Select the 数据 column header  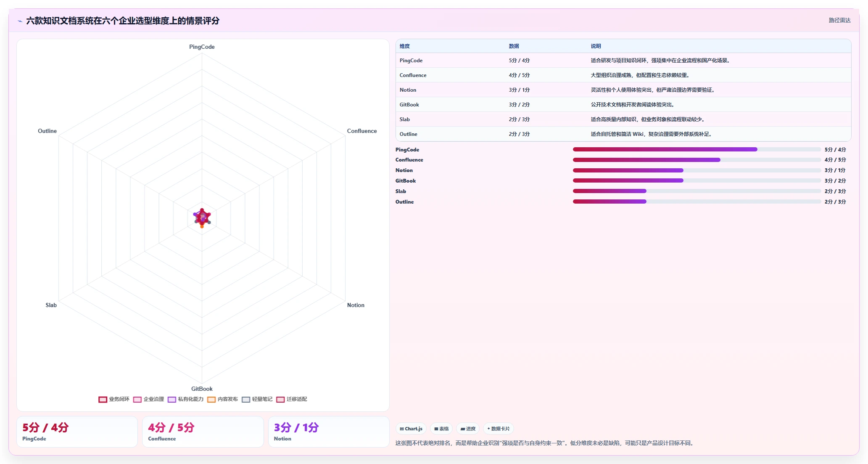(514, 46)
